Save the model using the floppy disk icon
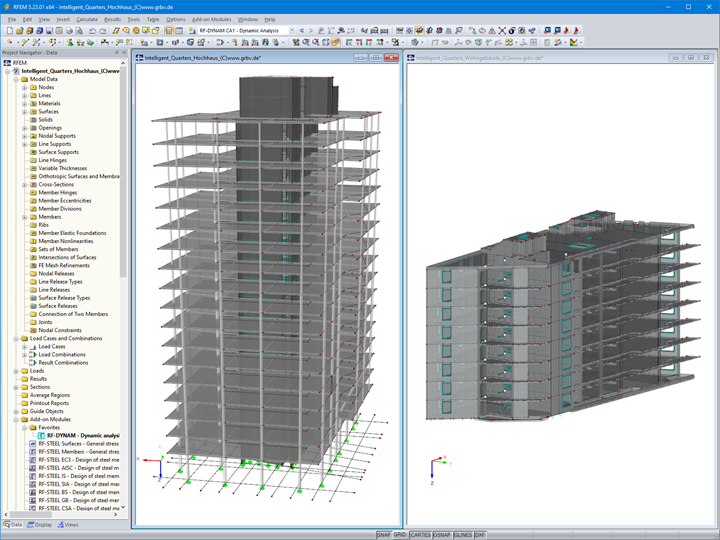 coord(49,31)
